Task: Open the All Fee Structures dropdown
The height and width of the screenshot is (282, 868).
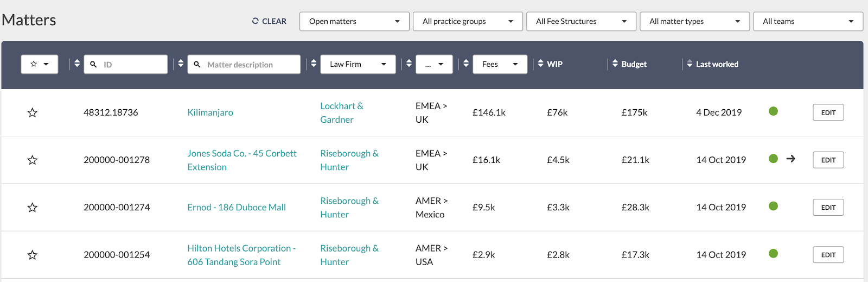Action: [x=581, y=21]
